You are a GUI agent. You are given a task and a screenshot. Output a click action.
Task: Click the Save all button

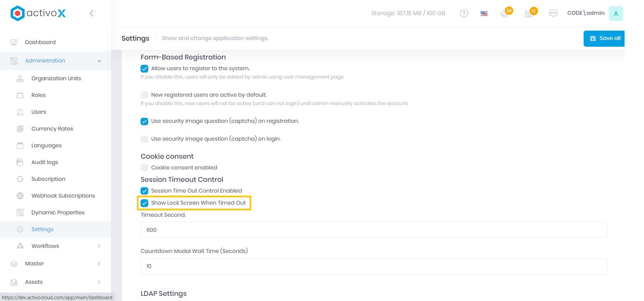pos(604,39)
